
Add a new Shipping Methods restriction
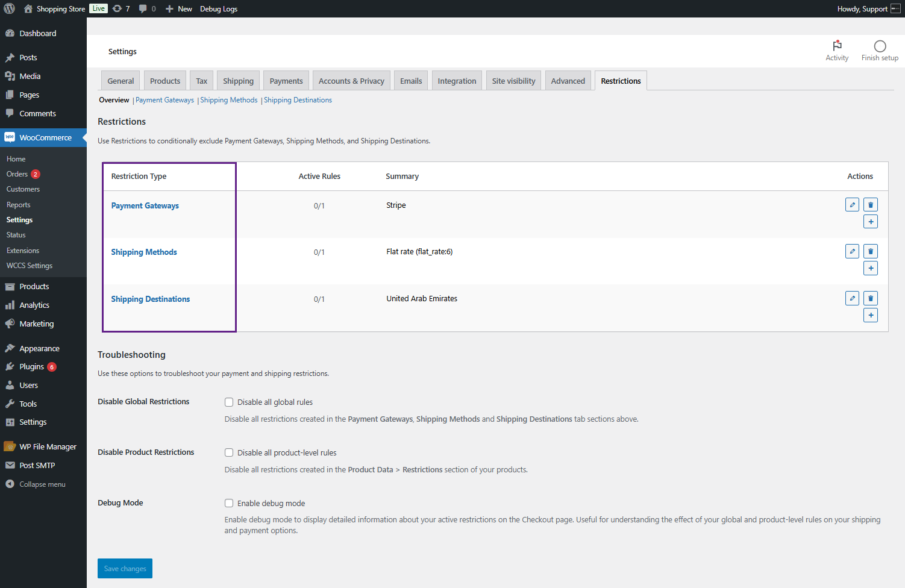click(871, 268)
